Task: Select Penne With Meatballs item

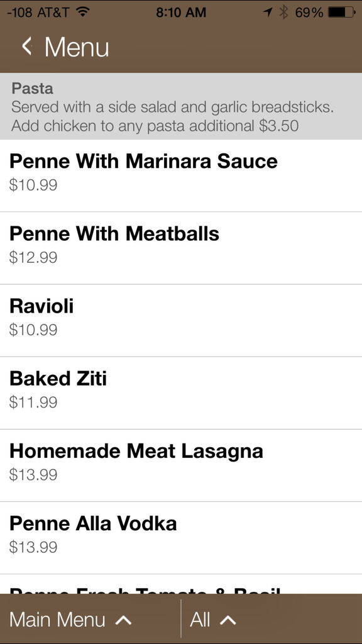Action: (181, 248)
